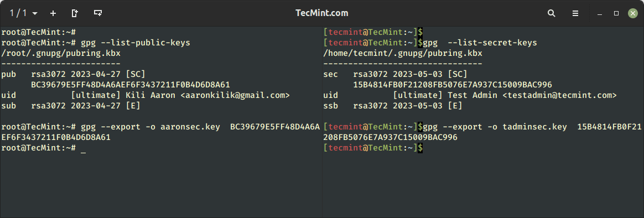
Task: Click the /root/.gnupg/pubring.kbx path
Action: pos(61,53)
